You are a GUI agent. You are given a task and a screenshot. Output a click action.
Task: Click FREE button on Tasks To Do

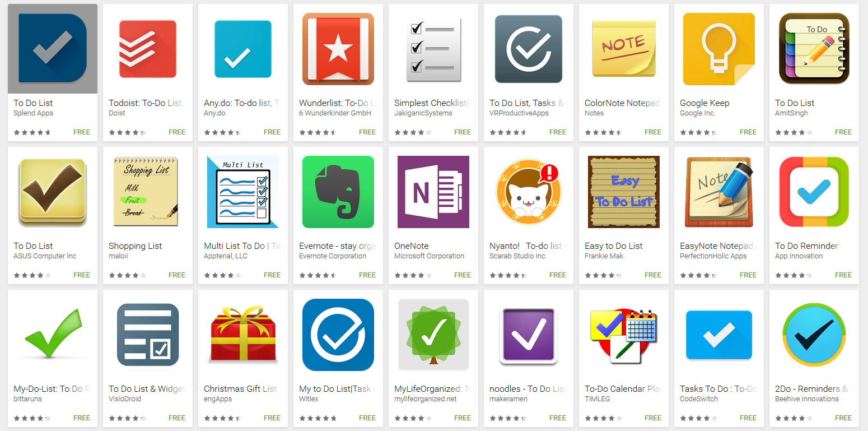click(x=748, y=418)
